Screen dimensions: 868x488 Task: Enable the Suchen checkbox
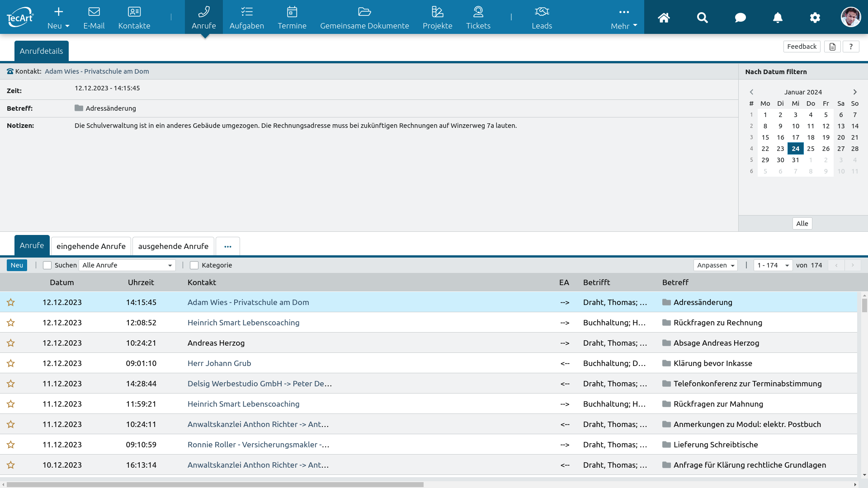(x=47, y=265)
